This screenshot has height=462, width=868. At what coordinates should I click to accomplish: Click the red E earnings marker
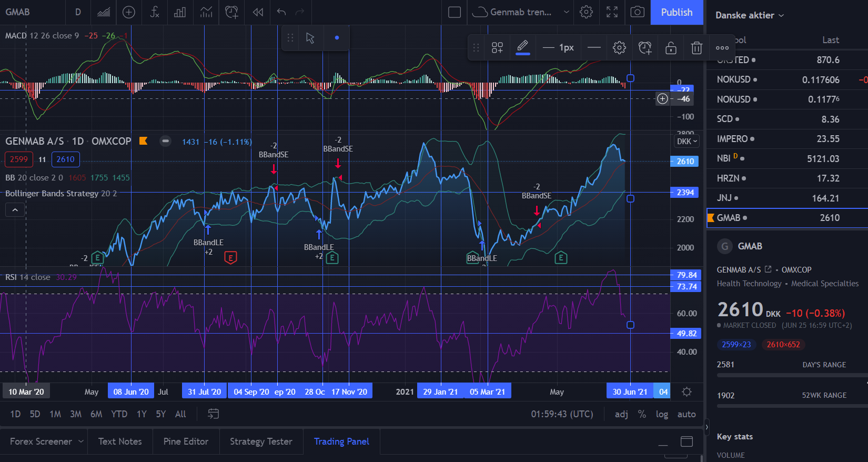pyautogui.click(x=230, y=257)
